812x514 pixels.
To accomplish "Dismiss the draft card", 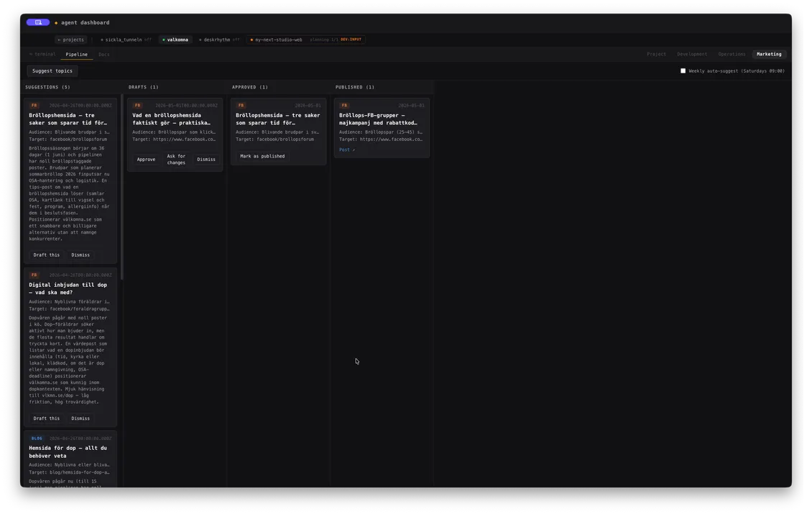I will (206, 159).
